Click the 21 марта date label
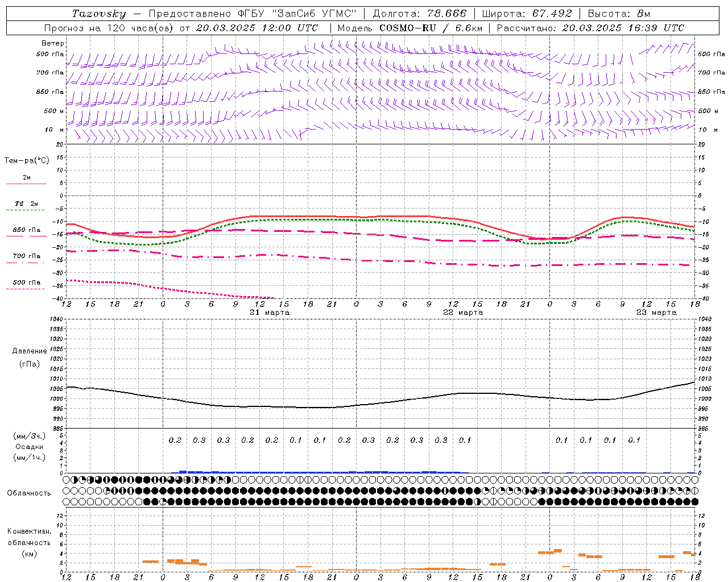Image resolution: width=728 pixels, height=582 pixels. 270,313
